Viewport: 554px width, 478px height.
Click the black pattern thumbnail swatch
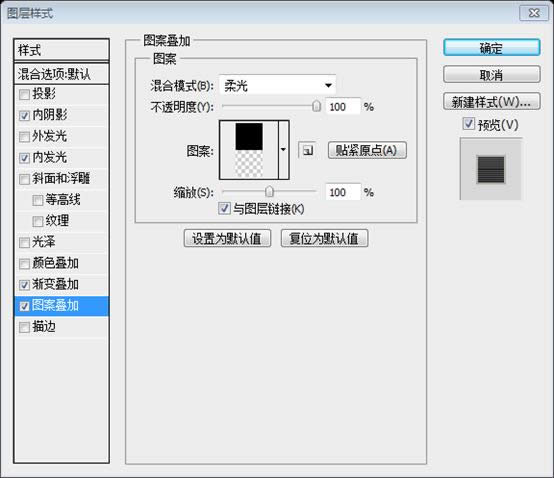point(249,137)
